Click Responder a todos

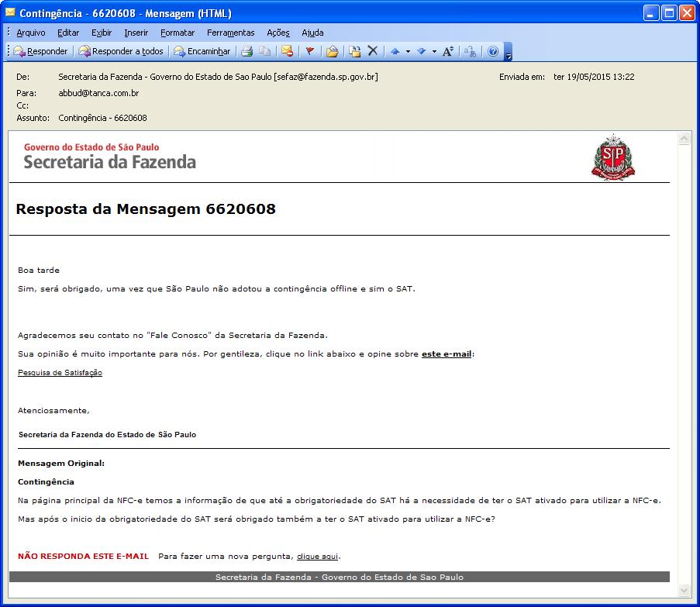(x=121, y=51)
